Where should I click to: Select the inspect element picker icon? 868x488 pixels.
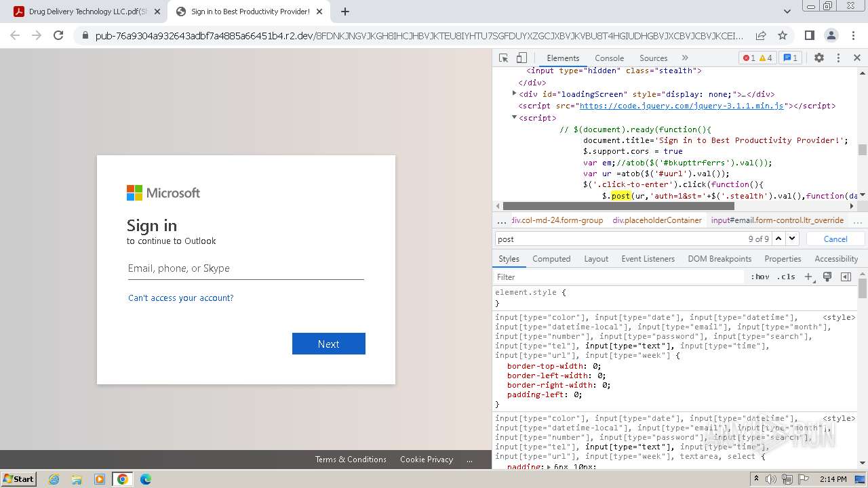[x=503, y=58]
